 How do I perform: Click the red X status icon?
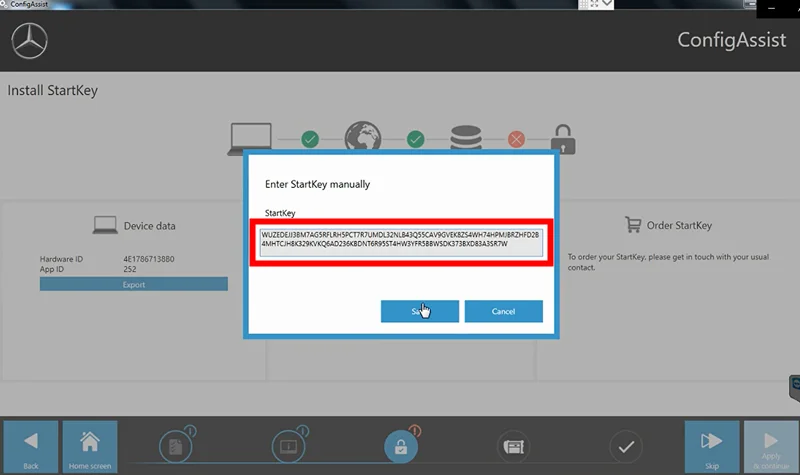516,139
